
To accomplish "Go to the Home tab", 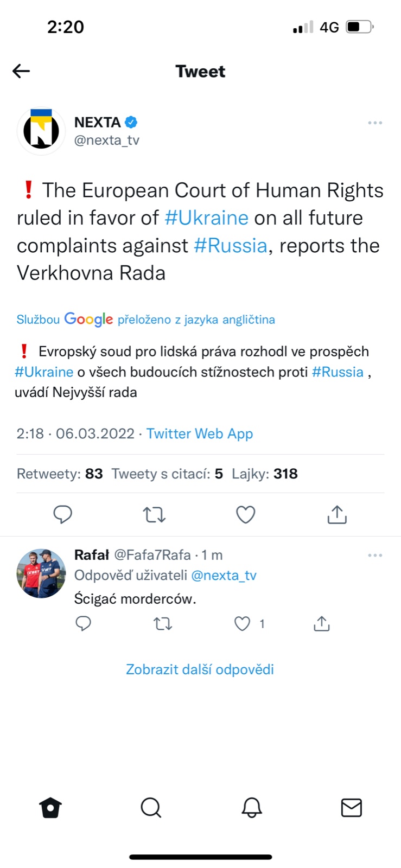I will [x=50, y=808].
